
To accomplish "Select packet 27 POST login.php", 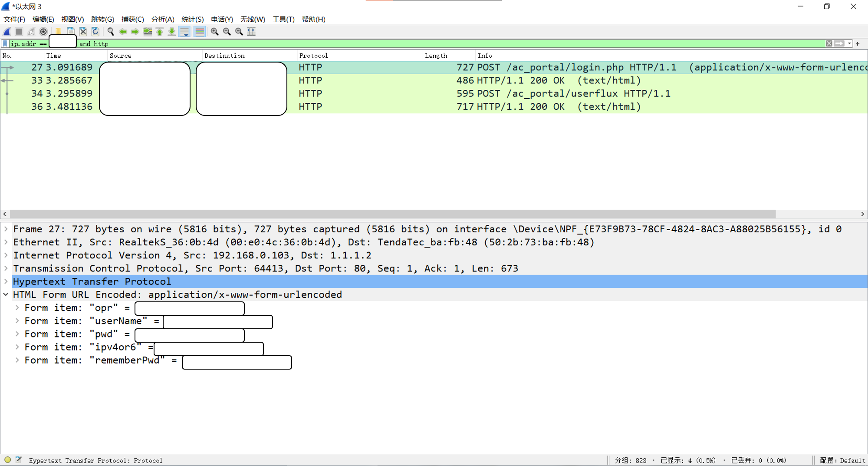I will (434, 67).
